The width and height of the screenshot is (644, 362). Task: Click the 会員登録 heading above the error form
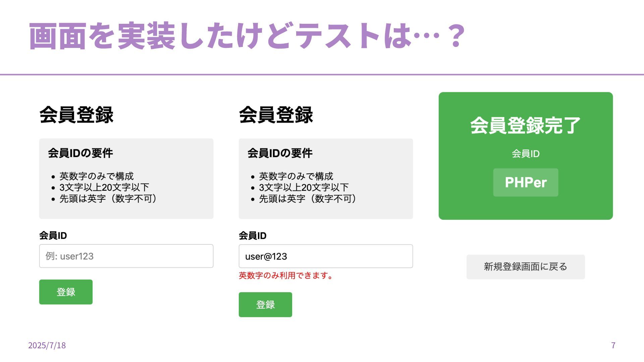tap(276, 115)
